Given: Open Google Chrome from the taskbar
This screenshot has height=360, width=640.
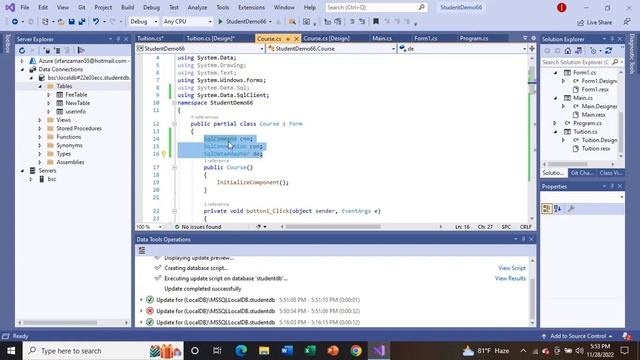Looking at the screenshot, I should click(x=356, y=351).
